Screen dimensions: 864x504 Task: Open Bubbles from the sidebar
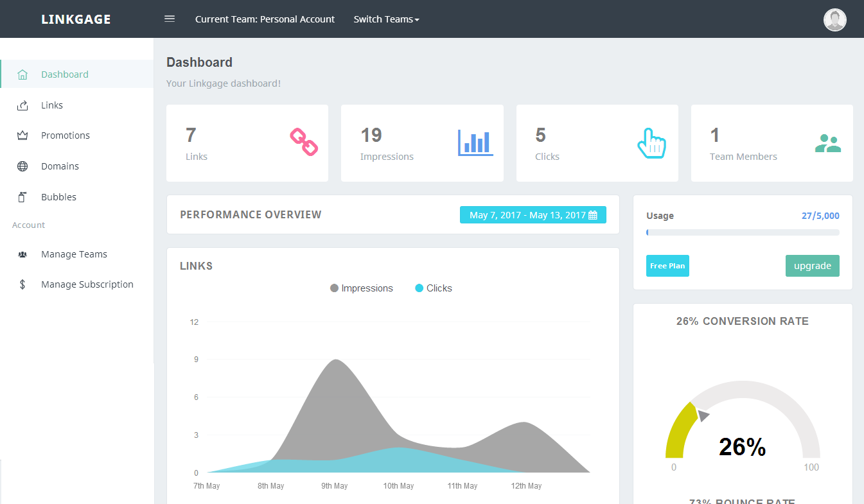(x=77, y=197)
